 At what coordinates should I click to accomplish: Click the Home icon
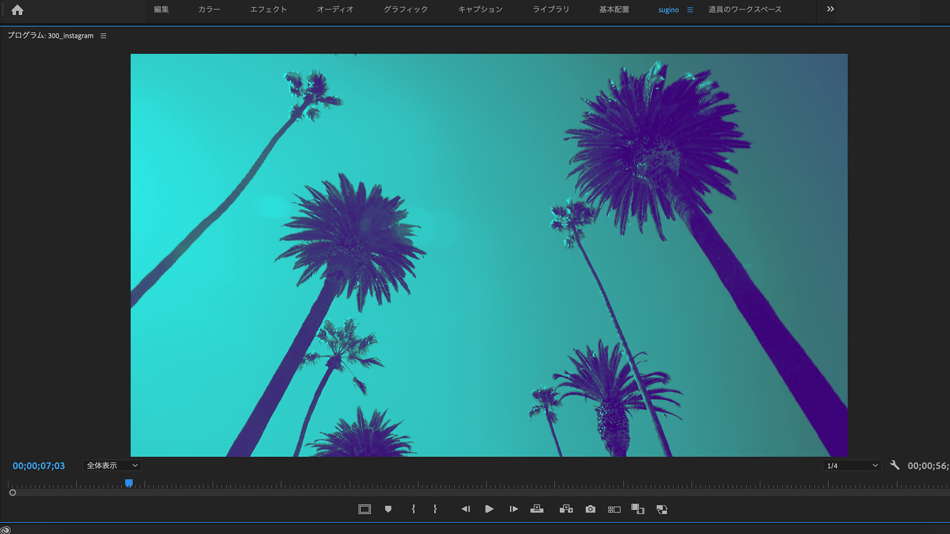click(x=17, y=10)
